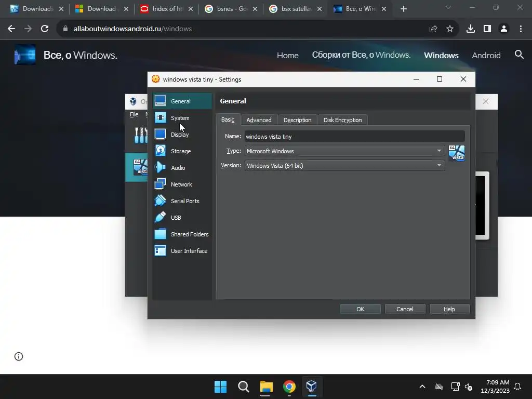Open the website search magnifier icon
Viewport: 532px width, 399px height.
[519, 54]
